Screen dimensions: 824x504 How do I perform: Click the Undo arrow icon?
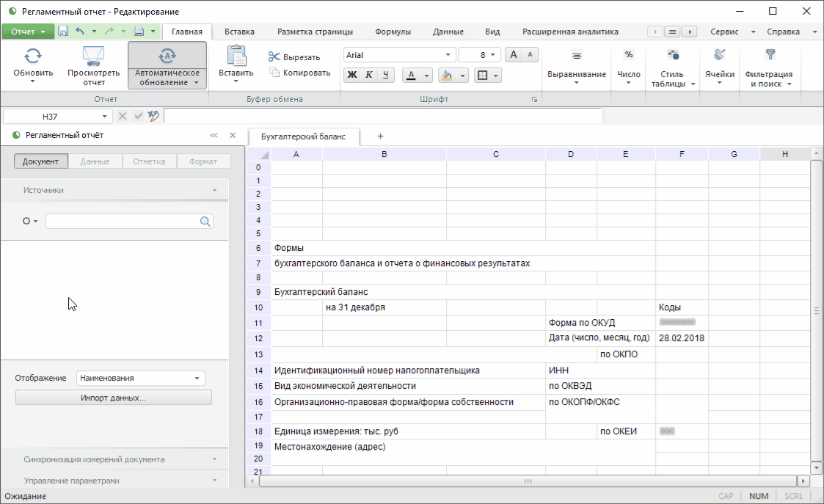(x=80, y=32)
